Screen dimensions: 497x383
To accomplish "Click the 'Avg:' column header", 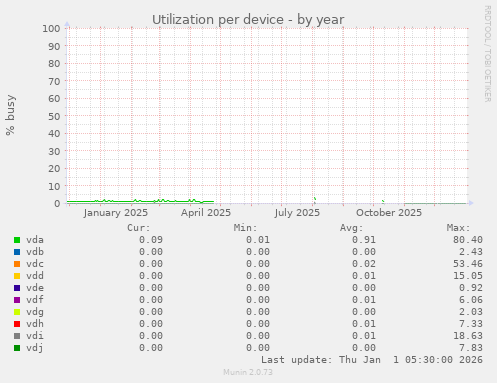I will 351,228.
